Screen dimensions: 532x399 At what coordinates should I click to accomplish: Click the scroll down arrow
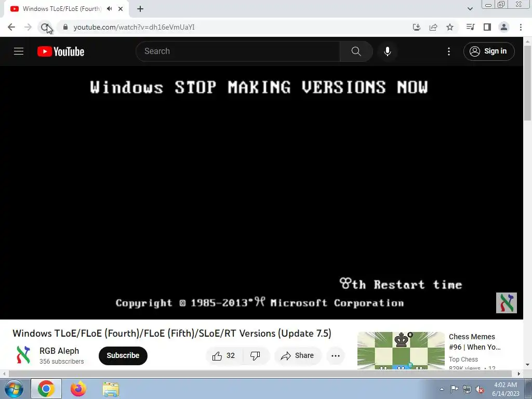pyautogui.click(x=527, y=365)
